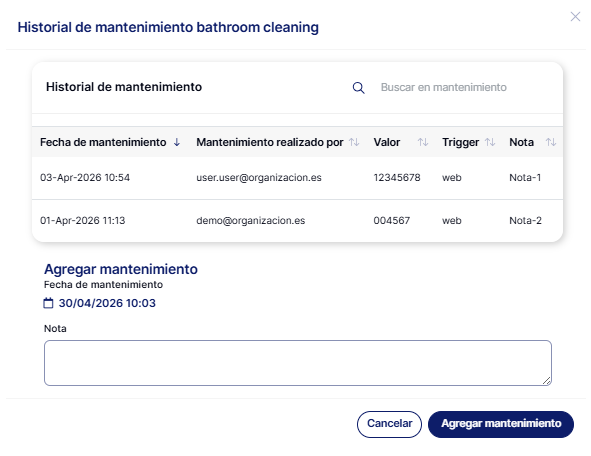This screenshot has width=591, height=456.
Task: Click inside the Nota text area
Action: pyautogui.click(x=298, y=363)
